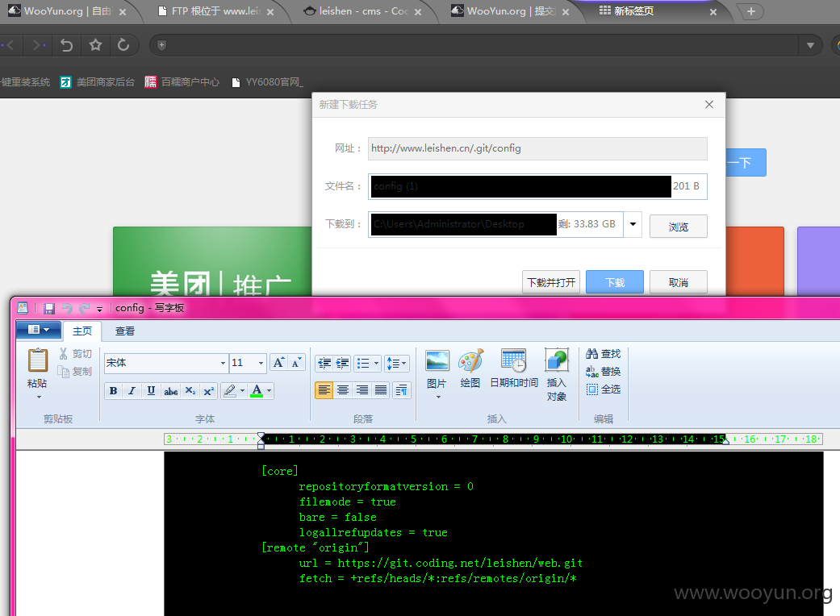Viewport: 840px width, 616px height.
Task: Click the Grow Font button
Action: point(278,362)
